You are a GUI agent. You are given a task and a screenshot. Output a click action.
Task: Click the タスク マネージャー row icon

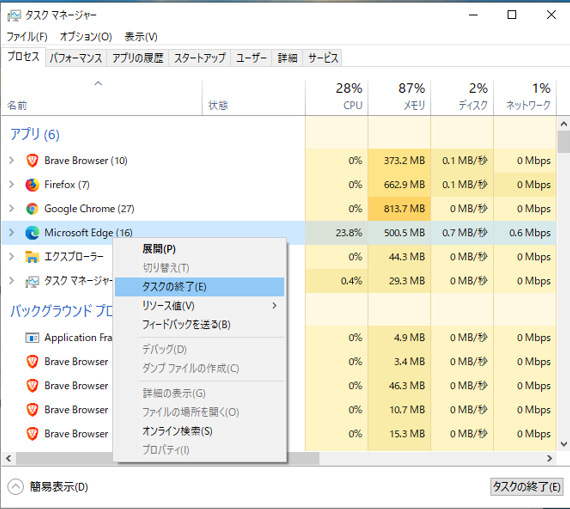click(32, 281)
